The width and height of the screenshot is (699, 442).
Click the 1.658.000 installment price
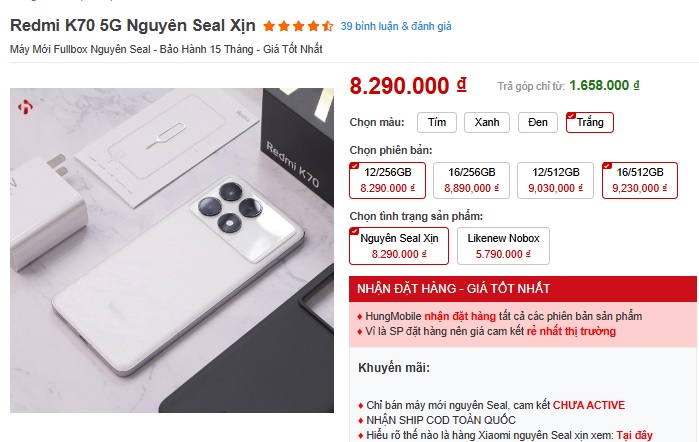pos(604,85)
